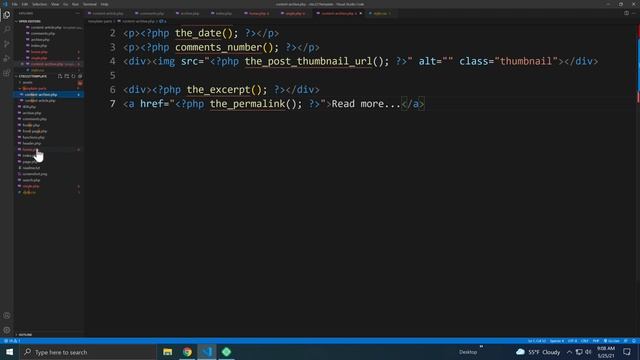Switch to the content-article.php tab
The width and height of the screenshot is (640, 360).
click(x=108, y=13)
